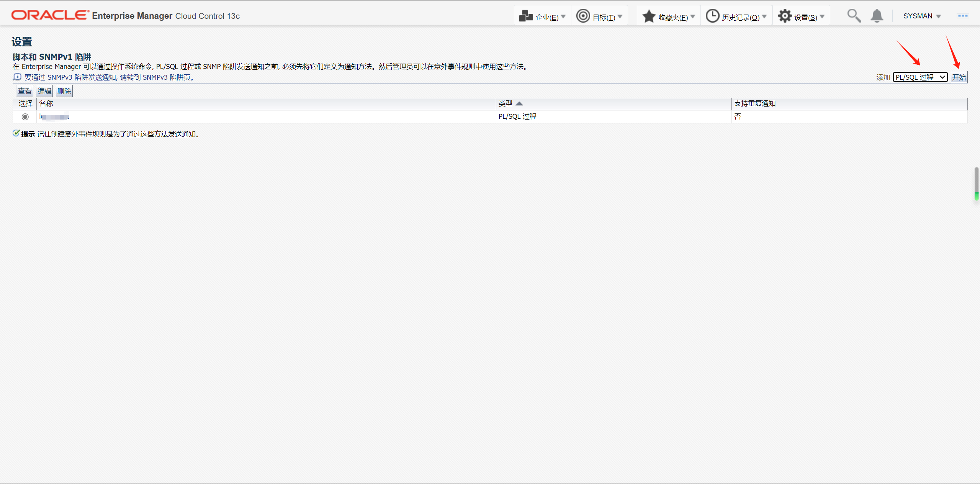Sort by the 类型 column arrow
This screenshot has height=484, width=980.
[519, 103]
